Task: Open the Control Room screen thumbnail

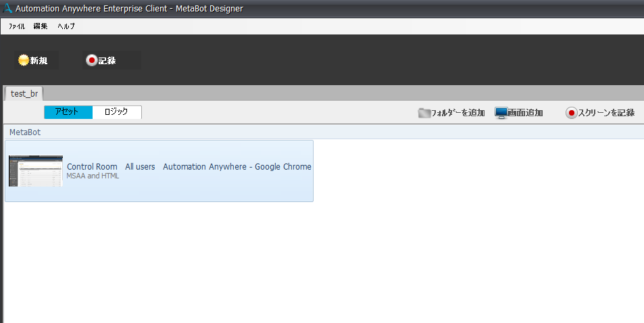Action: click(x=36, y=171)
